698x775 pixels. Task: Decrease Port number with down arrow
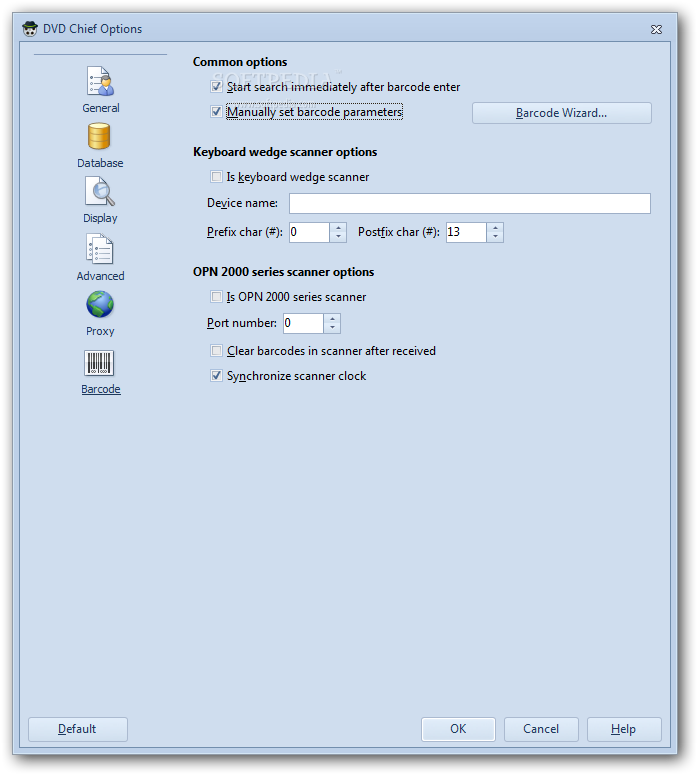point(332,328)
